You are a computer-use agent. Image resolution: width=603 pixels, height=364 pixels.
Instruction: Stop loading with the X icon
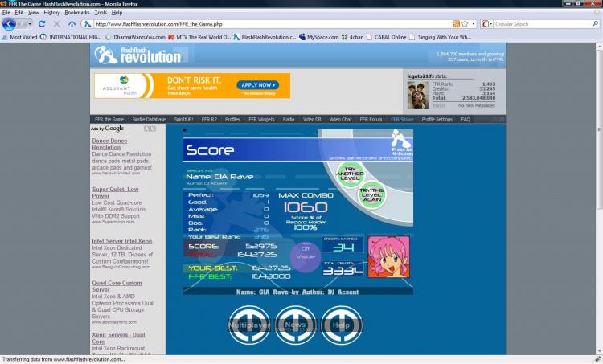tap(57, 24)
